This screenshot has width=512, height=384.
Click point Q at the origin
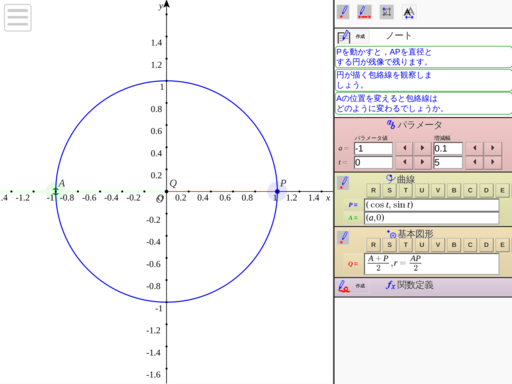coord(167,191)
